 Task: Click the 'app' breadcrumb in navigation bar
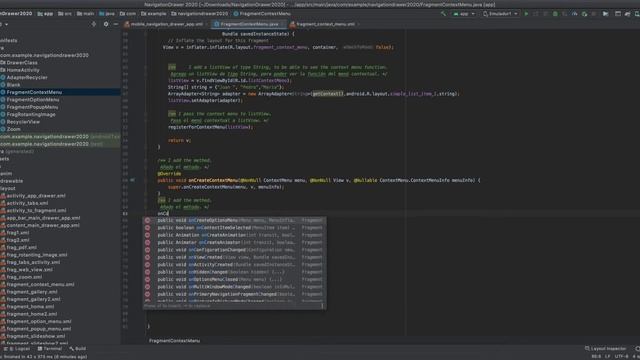[45, 14]
